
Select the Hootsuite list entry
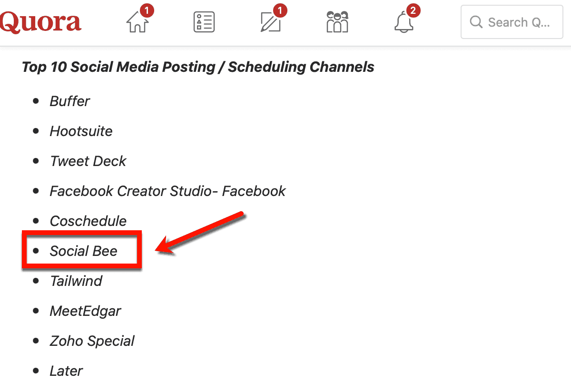click(81, 131)
